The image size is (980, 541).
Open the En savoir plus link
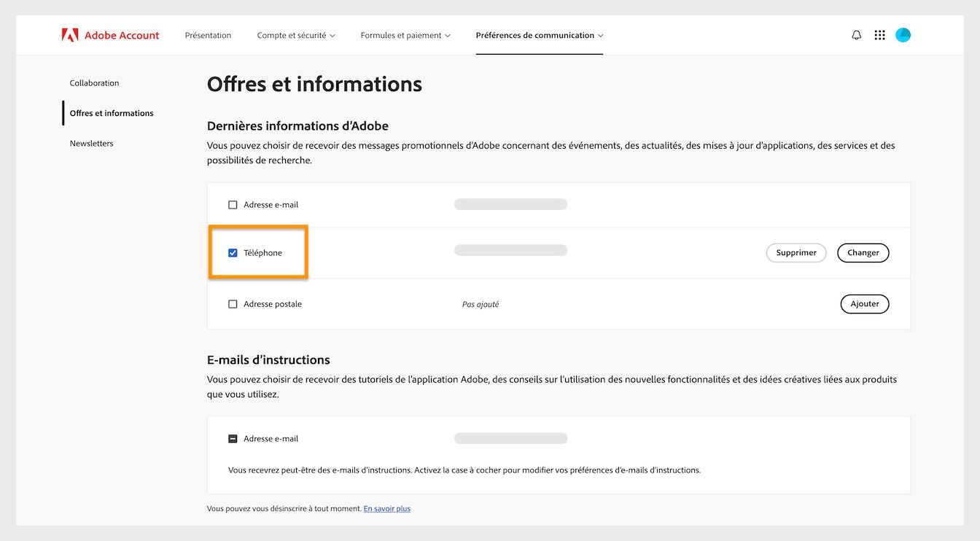tap(387, 509)
